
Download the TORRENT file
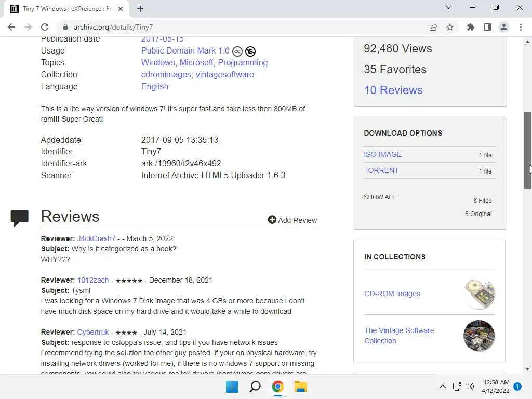[x=381, y=170]
